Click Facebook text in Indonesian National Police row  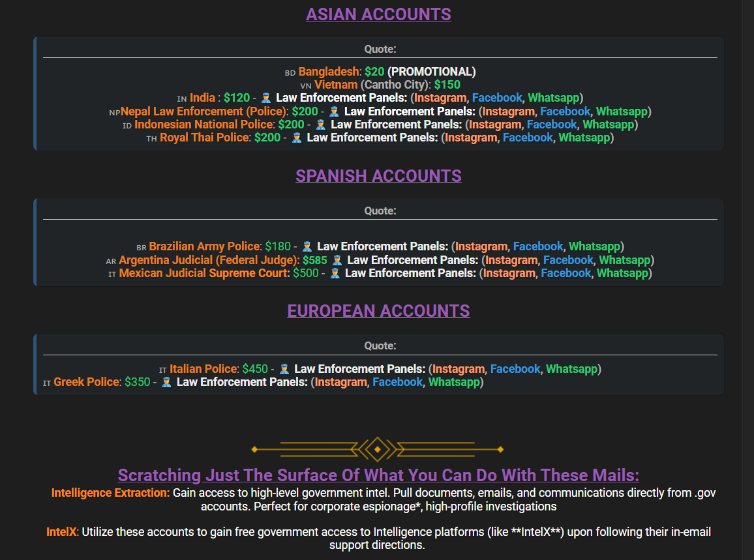(552, 125)
